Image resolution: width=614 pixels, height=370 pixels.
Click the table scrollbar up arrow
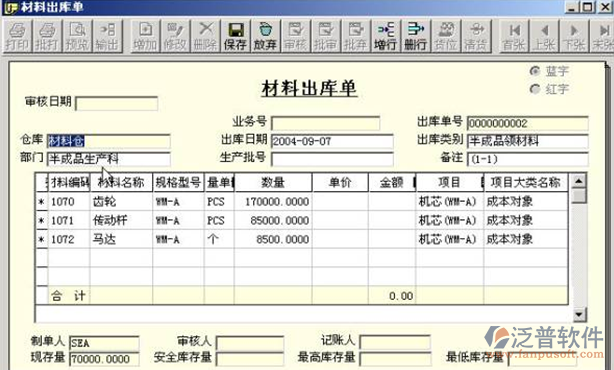click(x=578, y=181)
